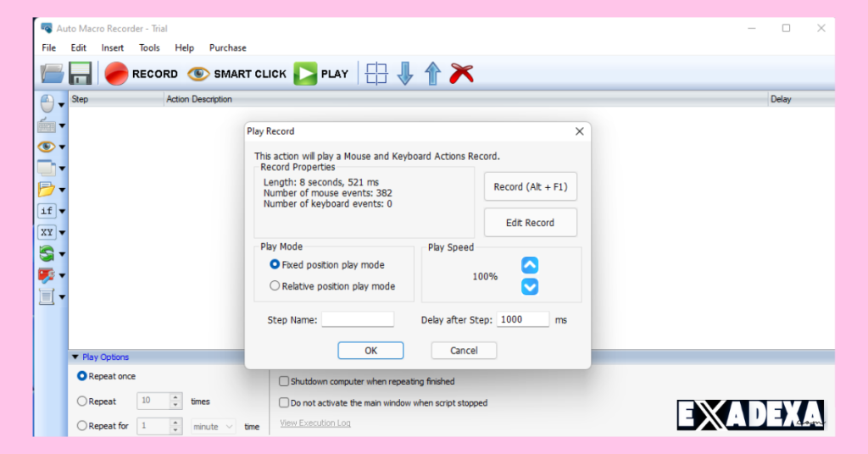868x454 pixels.
Task: Click the Record (Alt + F1) button
Action: (x=531, y=186)
